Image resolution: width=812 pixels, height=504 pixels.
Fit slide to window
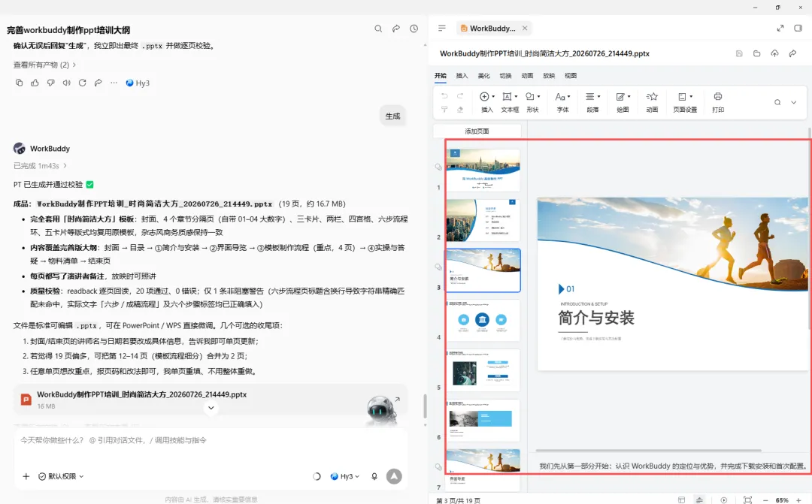click(x=747, y=499)
